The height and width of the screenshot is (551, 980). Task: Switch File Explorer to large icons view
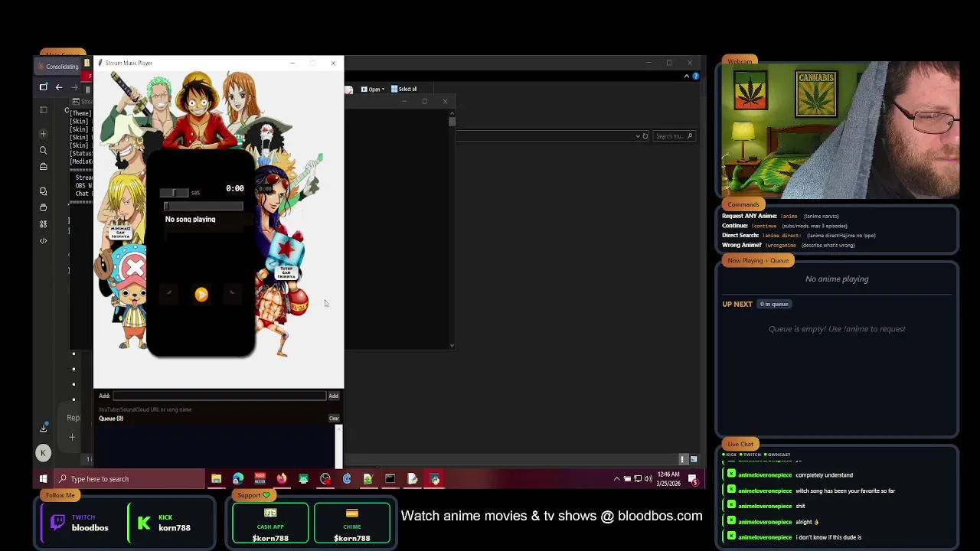click(694, 459)
